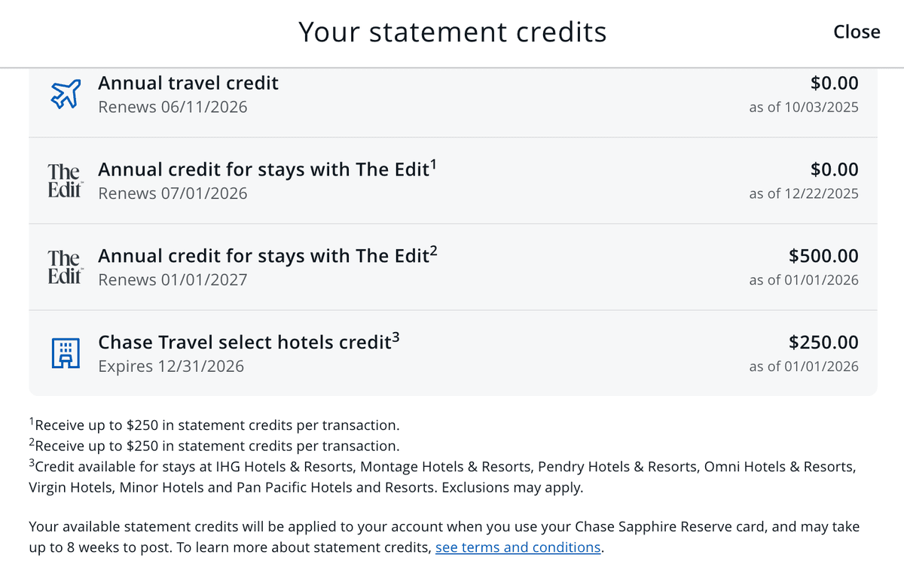Click the as of 10/03/2025 timestamp
The width and height of the screenshot is (904, 588).
[x=804, y=107]
